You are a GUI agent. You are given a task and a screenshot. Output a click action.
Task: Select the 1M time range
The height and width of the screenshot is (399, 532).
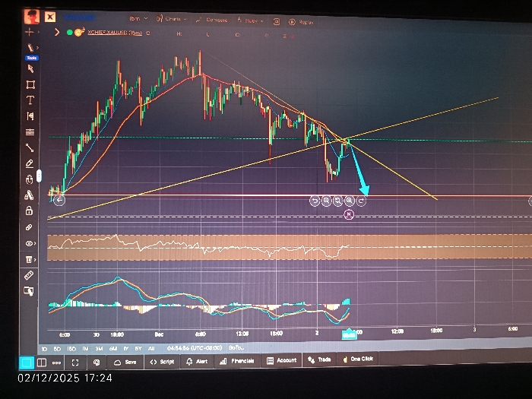tap(85, 348)
